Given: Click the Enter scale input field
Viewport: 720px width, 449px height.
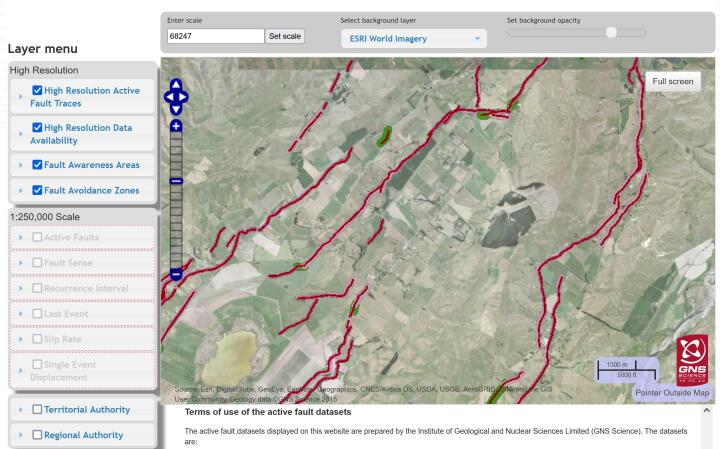Looking at the screenshot, I should [x=215, y=36].
